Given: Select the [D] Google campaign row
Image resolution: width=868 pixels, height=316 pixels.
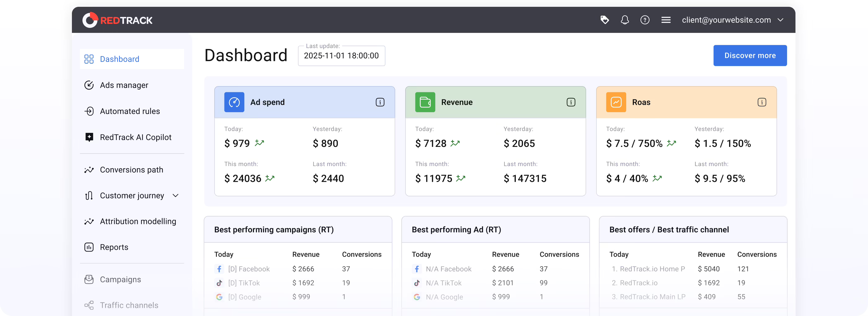Looking at the screenshot, I should pyautogui.click(x=298, y=297).
